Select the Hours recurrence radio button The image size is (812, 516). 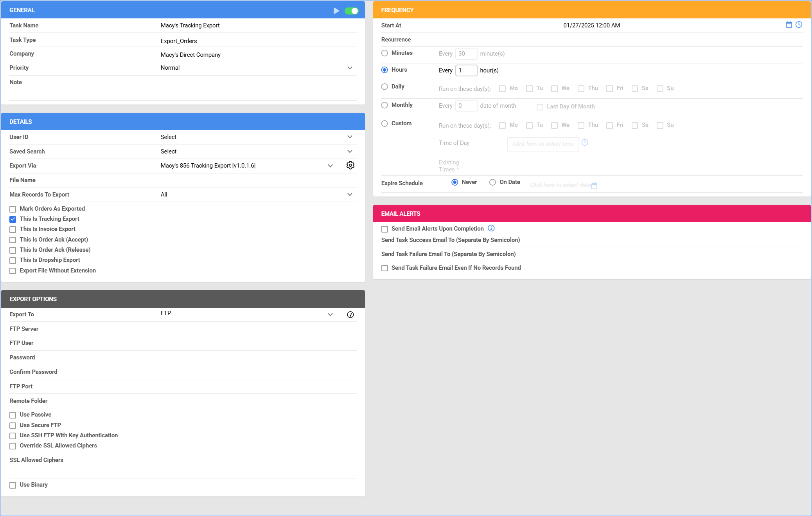pyautogui.click(x=384, y=70)
